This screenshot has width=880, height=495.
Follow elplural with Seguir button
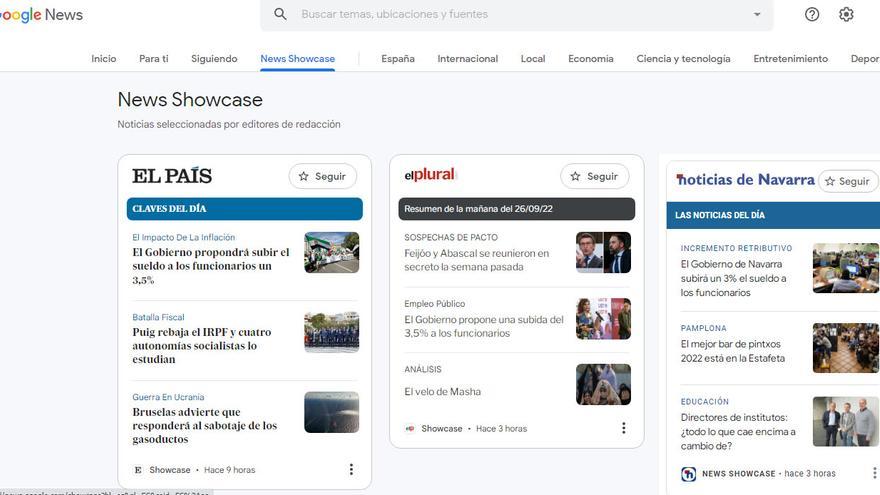coord(594,176)
